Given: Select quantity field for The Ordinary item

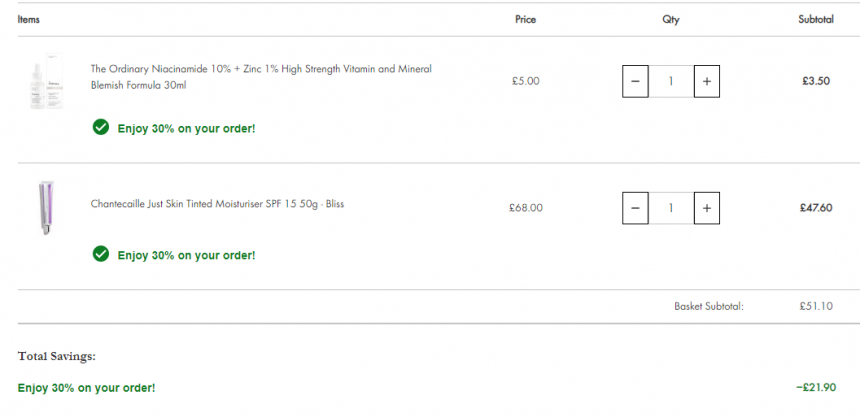Looking at the screenshot, I should tap(671, 81).
